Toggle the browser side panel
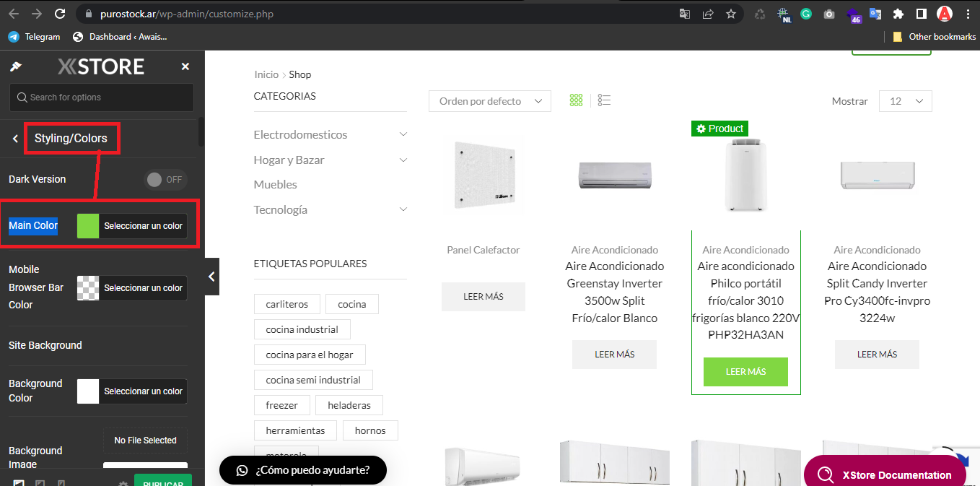This screenshot has width=980, height=486. (x=922, y=14)
